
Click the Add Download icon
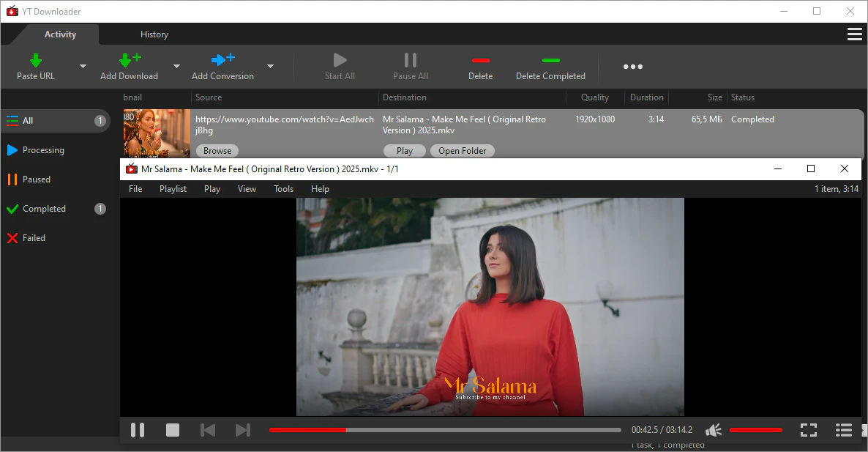point(129,61)
